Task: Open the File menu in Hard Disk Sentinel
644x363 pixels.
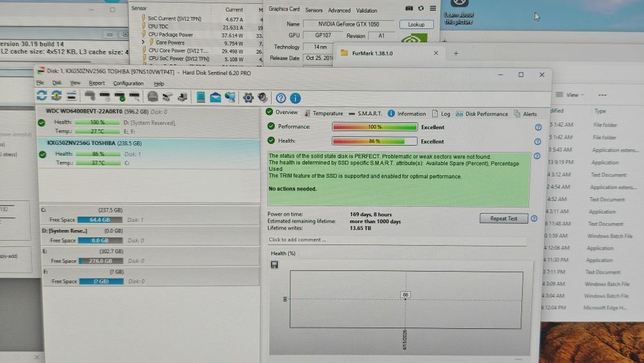Action: click(40, 83)
